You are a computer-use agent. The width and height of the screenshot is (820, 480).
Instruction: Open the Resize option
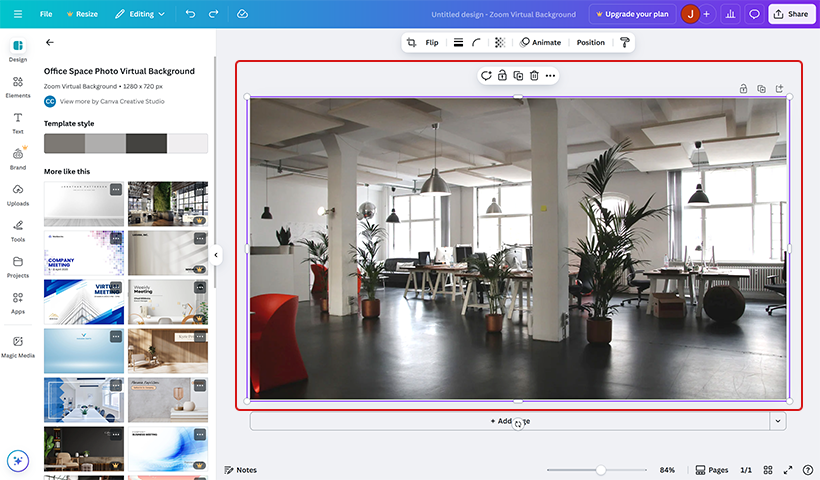(x=82, y=14)
